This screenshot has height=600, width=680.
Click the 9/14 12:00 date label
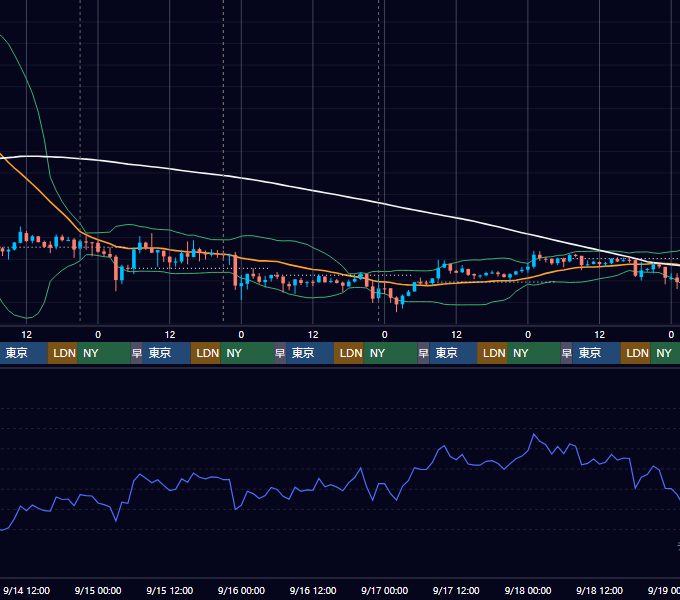26,590
